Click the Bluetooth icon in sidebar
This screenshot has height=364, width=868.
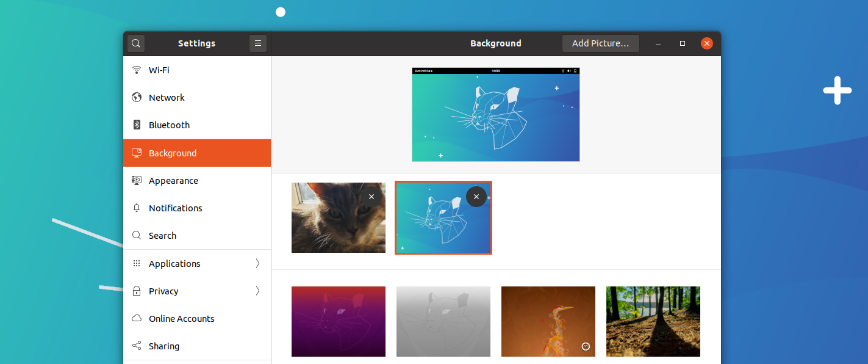coord(137,125)
